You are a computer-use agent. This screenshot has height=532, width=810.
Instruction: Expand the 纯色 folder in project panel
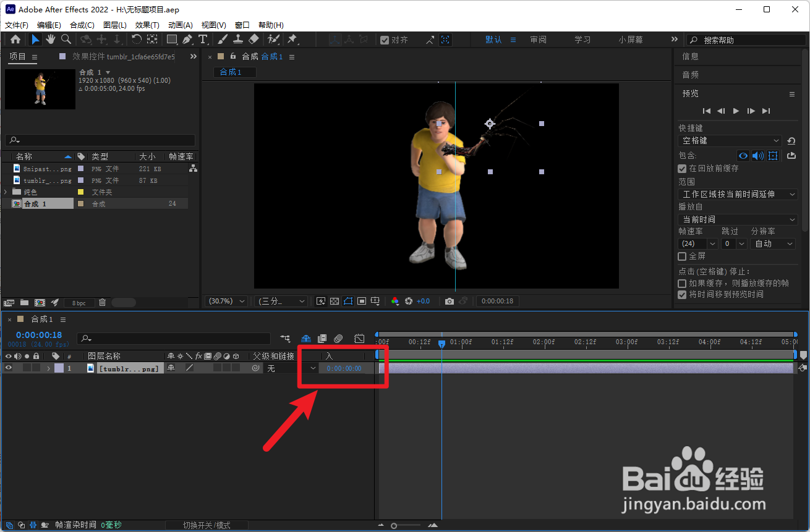(x=6, y=192)
